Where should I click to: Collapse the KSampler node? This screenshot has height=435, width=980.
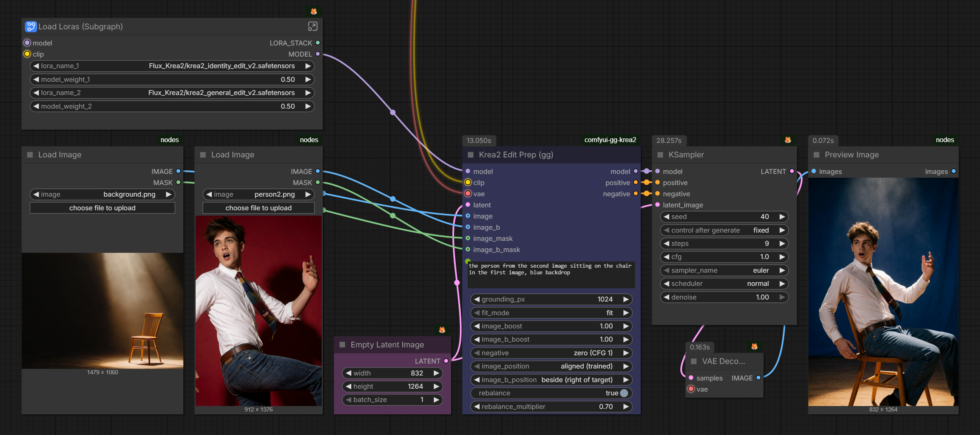click(660, 155)
